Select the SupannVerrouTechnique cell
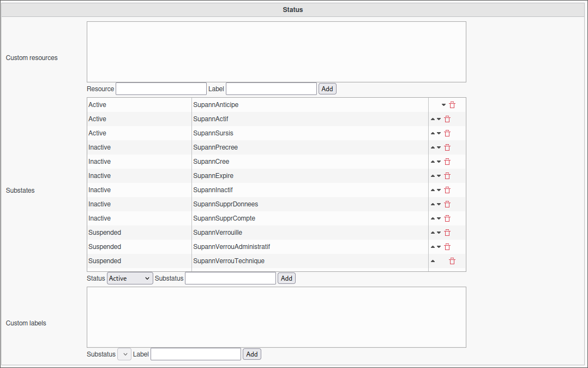The image size is (588, 368). tap(310, 261)
